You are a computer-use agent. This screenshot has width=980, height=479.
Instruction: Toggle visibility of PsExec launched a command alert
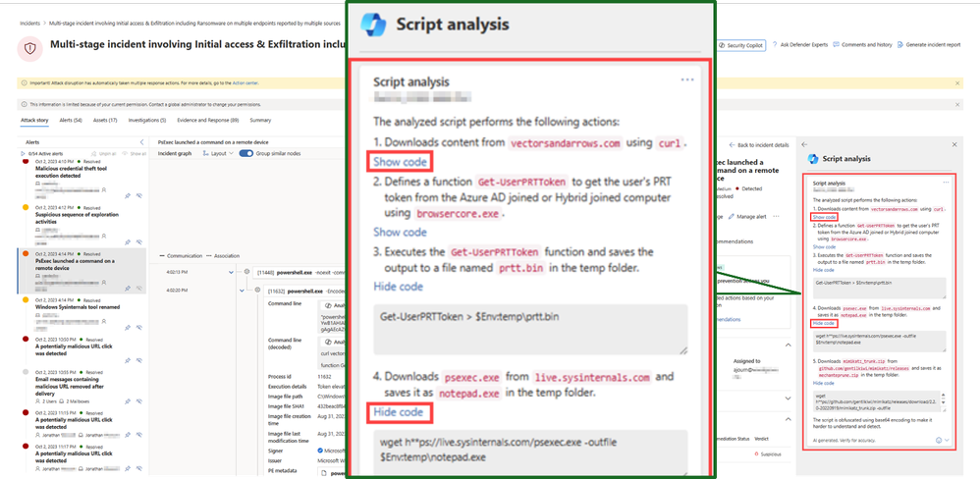pos(139,288)
